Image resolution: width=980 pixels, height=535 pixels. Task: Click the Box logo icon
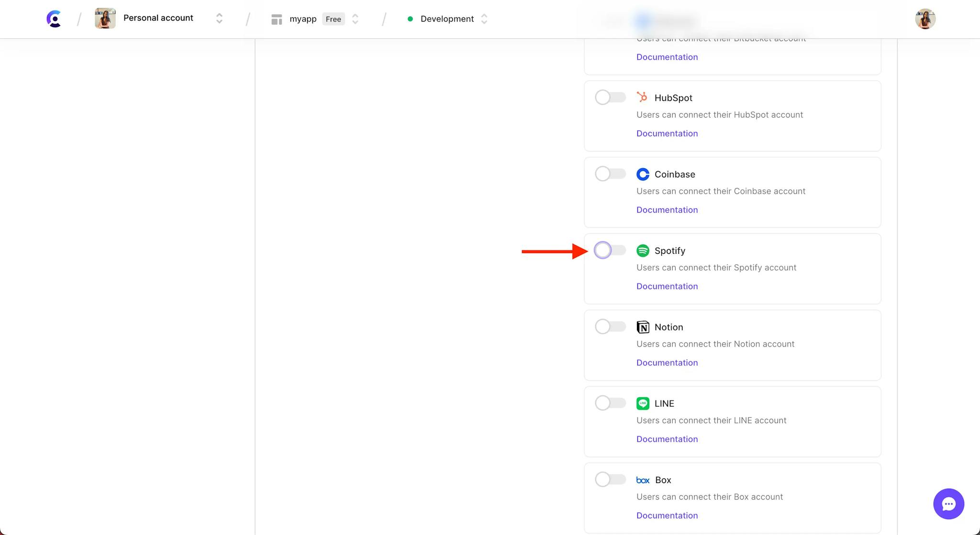(x=643, y=480)
